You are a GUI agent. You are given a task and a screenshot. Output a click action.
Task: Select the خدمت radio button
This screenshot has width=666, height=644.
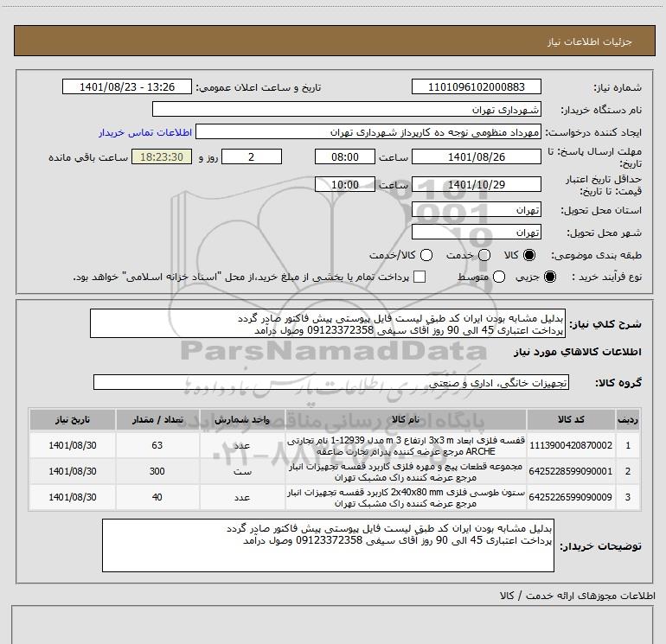(x=484, y=255)
